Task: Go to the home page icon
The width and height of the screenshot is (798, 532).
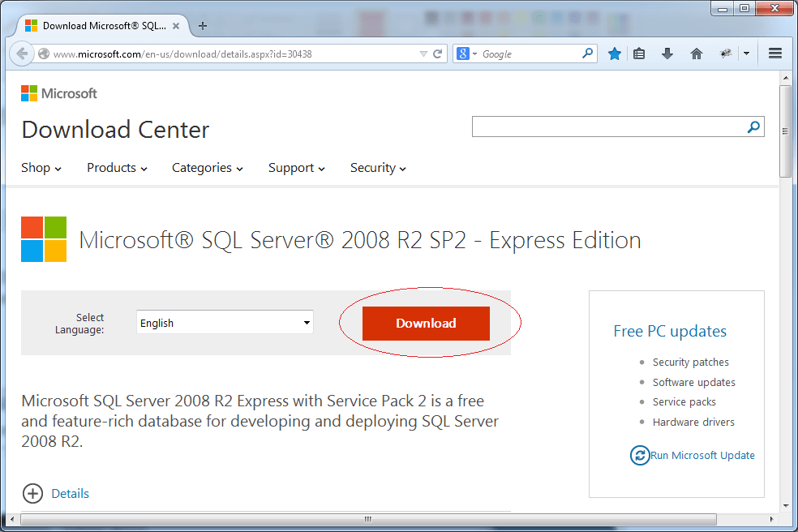Action: (696, 54)
